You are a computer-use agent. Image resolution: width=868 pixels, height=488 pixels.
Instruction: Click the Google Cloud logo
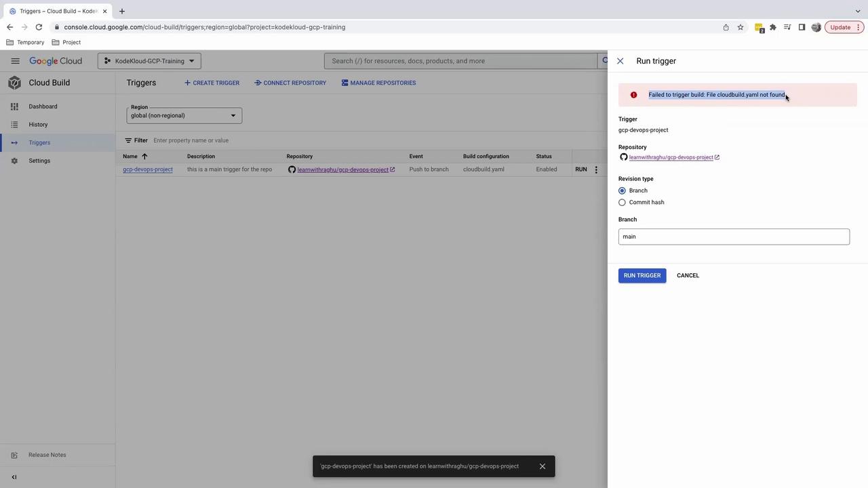pyautogui.click(x=56, y=61)
